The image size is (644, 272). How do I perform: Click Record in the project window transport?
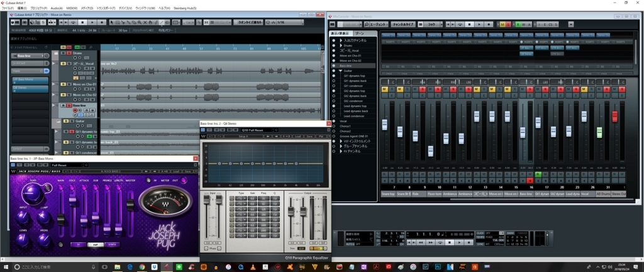coord(102,23)
